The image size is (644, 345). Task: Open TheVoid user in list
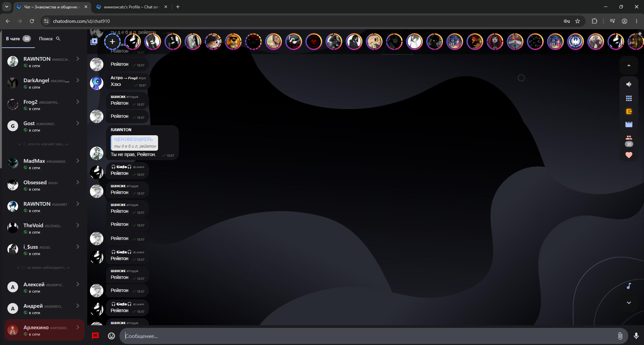click(x=44, y=228)
